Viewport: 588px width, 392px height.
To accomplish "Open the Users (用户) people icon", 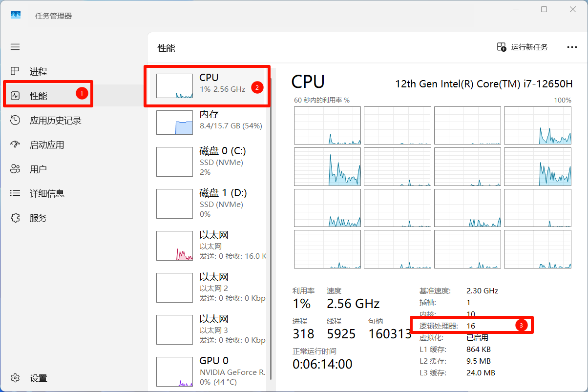I will 15,169.
